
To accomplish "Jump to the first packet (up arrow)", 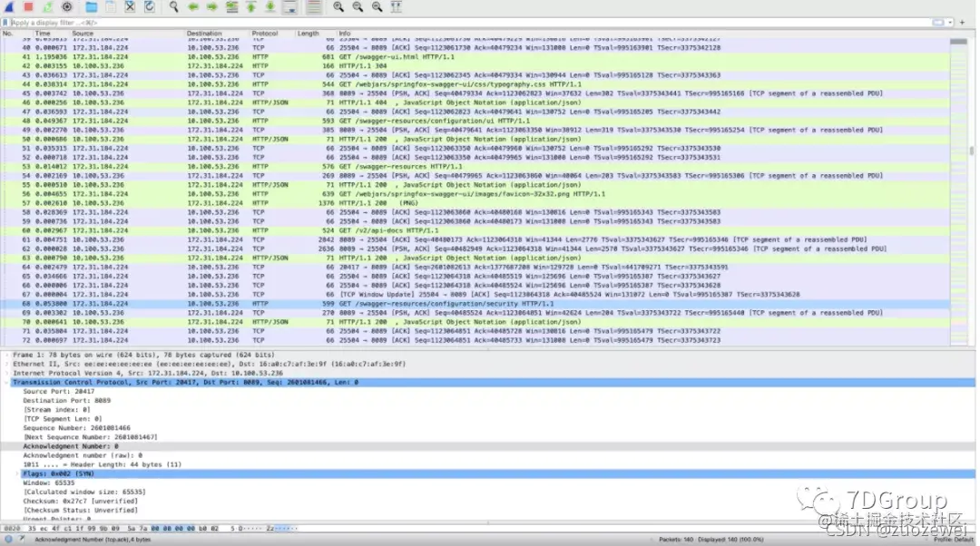I will 251,7.
